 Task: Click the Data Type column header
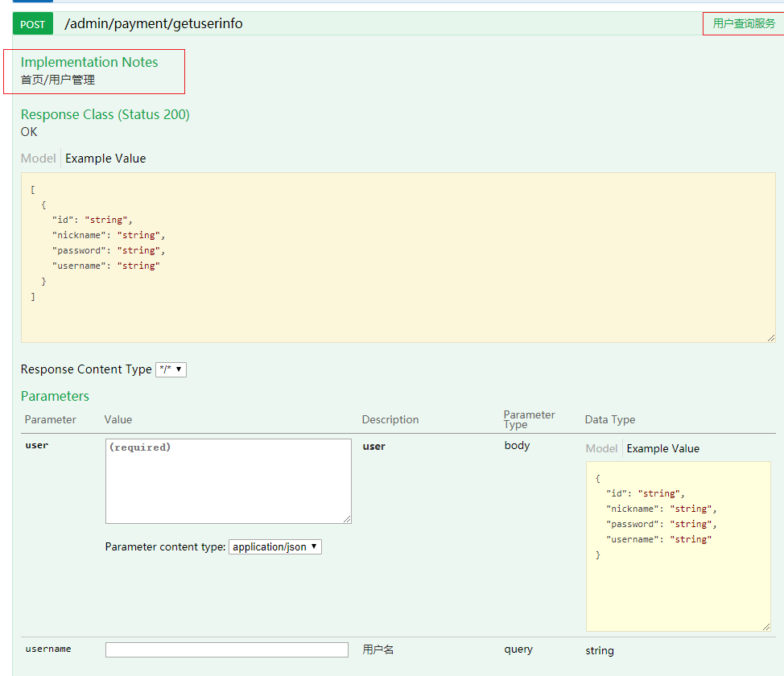610,419
